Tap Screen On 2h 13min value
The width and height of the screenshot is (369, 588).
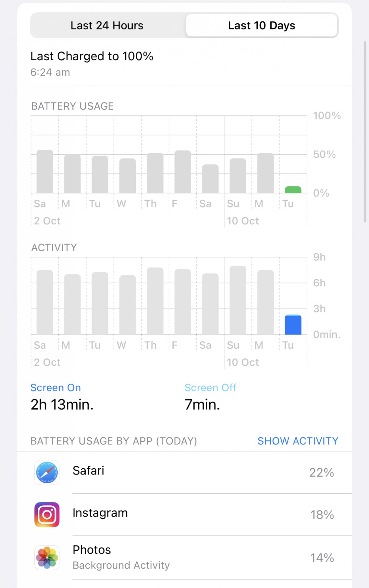point(62,405)
